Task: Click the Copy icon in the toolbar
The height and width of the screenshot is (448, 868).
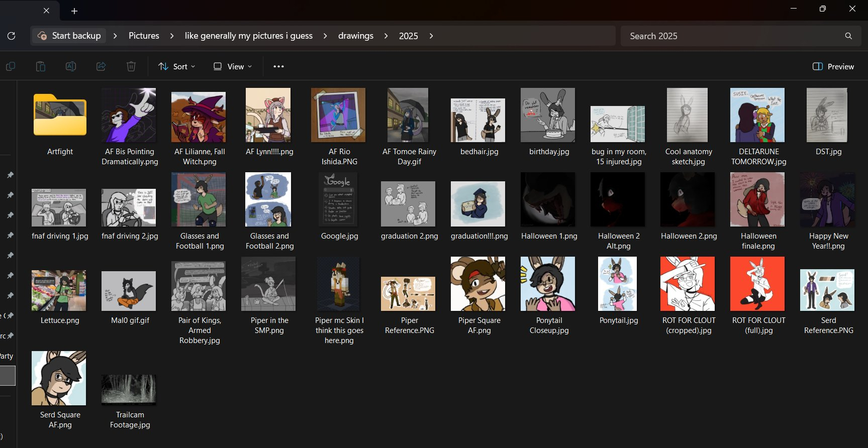Action: (x=11, y=66)
